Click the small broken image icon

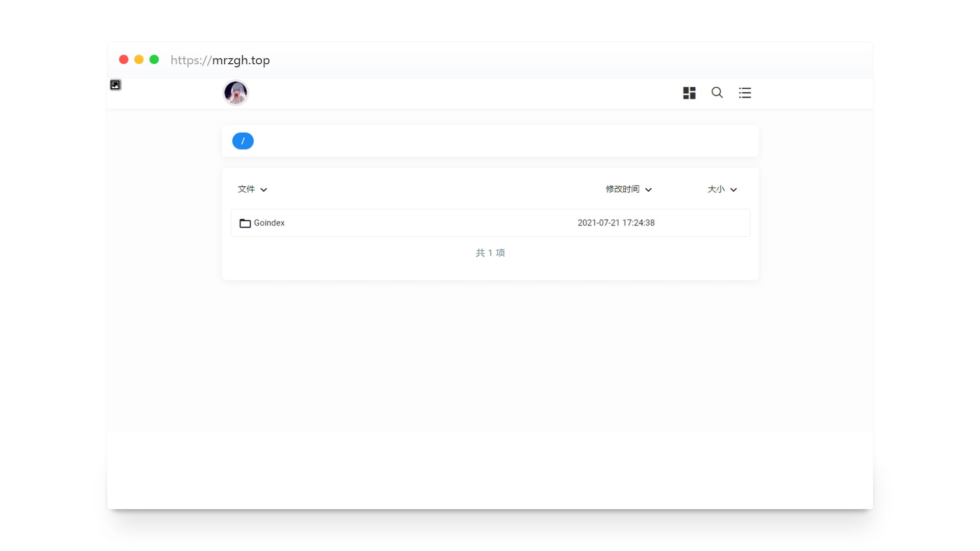(x=115, y=85)
